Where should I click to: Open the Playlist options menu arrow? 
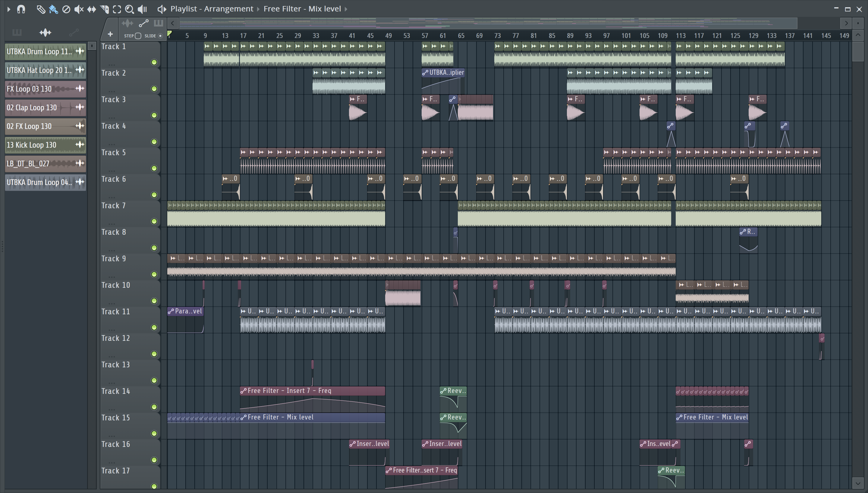(9, 9)
